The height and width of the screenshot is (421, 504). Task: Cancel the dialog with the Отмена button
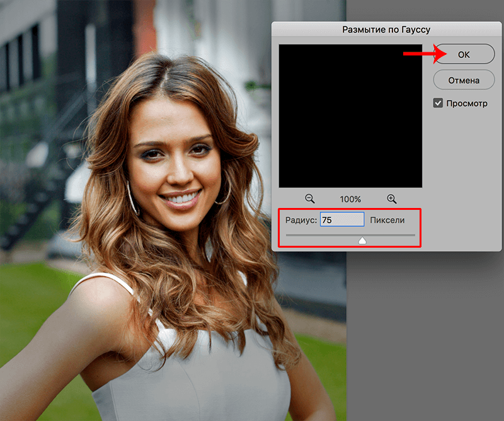464,79
